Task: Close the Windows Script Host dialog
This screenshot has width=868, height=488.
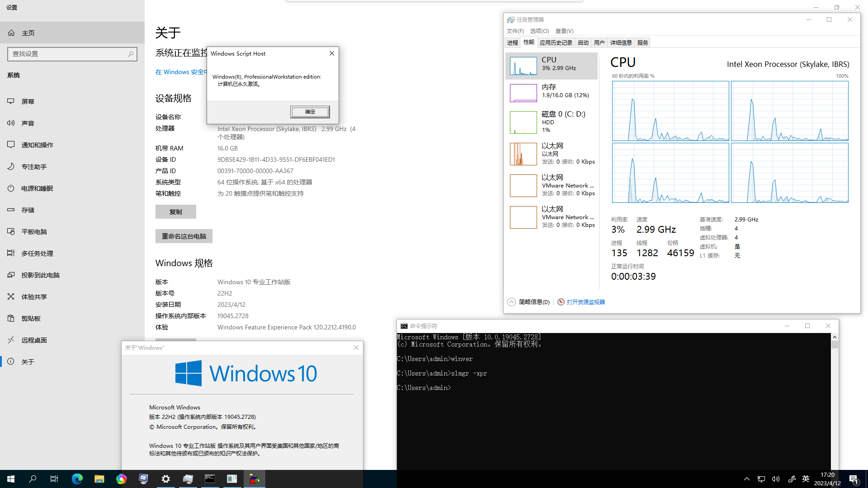Action: 332,53
